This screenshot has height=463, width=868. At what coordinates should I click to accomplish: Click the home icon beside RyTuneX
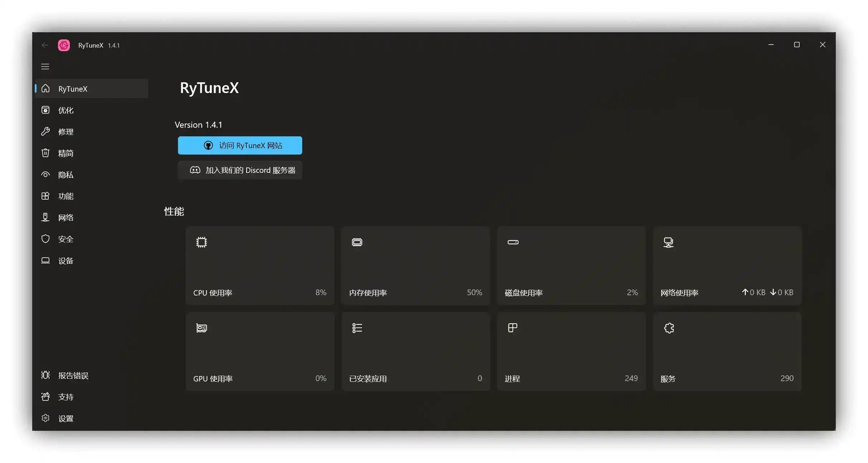coord(45,88)
